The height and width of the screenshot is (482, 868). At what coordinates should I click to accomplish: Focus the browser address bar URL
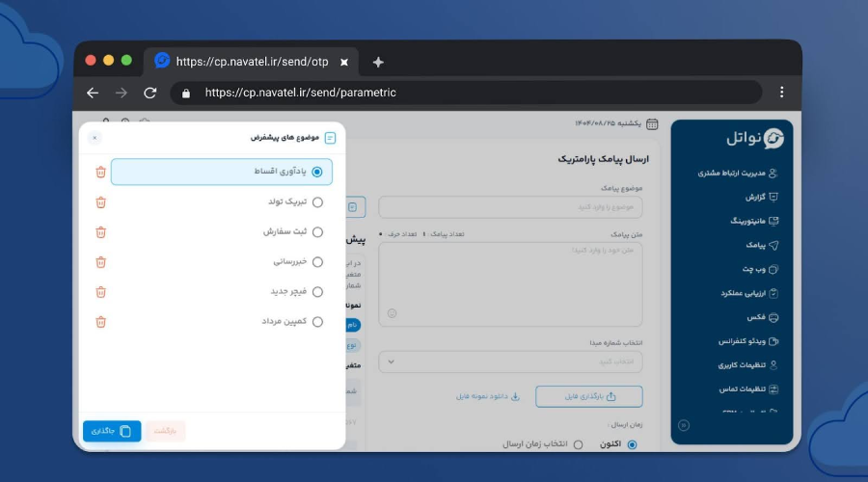click(x=301, y=93)
